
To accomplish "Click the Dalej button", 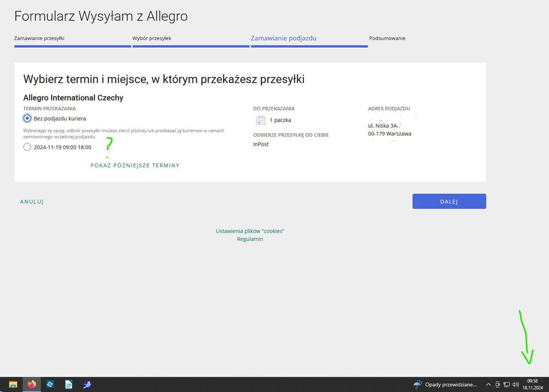I will tap(449, 201).
